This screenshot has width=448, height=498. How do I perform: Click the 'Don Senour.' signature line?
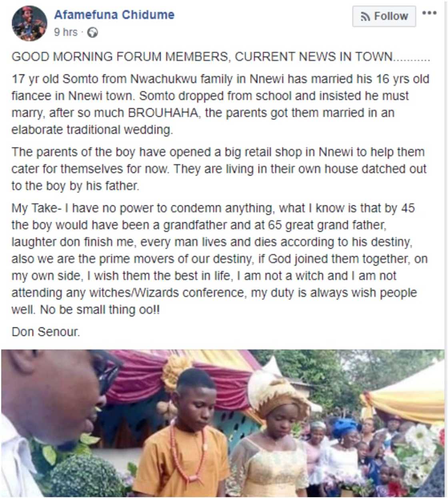pos(46,332)
